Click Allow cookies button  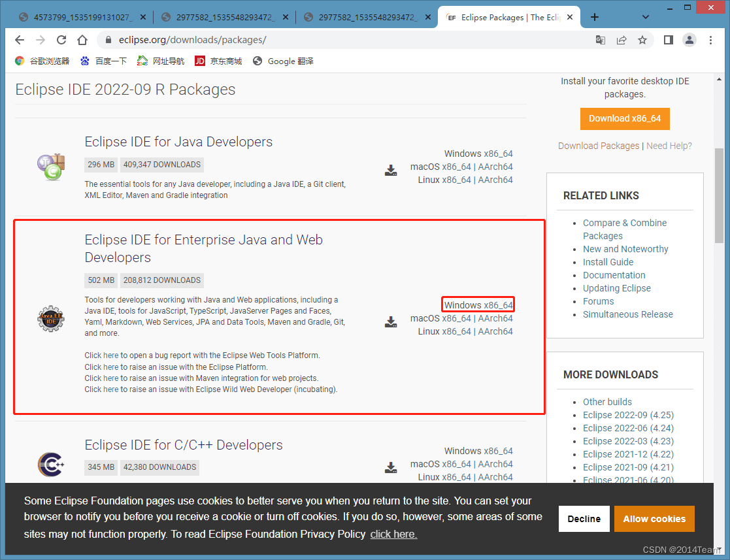pyautogui.click(x=654, y=519)
